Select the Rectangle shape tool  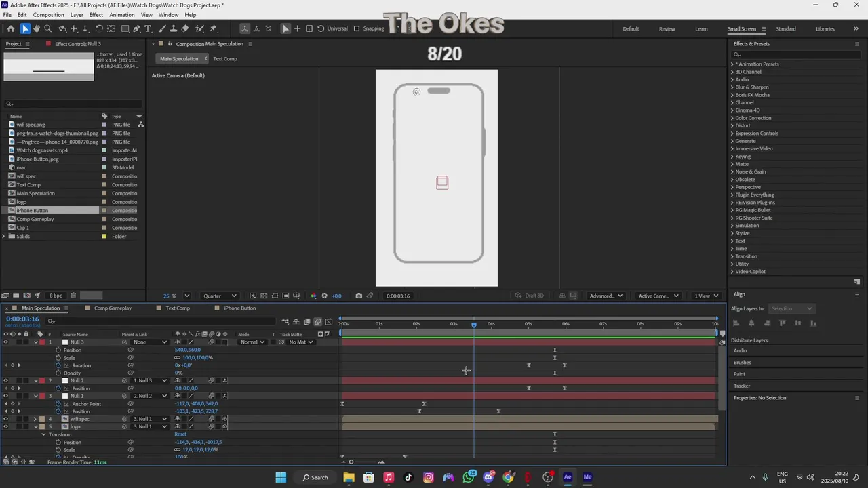(125, 28)
